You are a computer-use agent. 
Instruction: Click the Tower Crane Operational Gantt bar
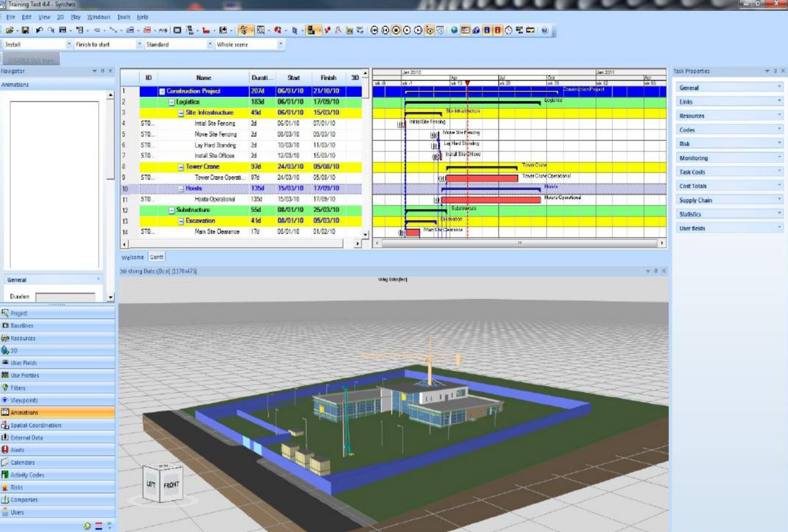(482, 178)
